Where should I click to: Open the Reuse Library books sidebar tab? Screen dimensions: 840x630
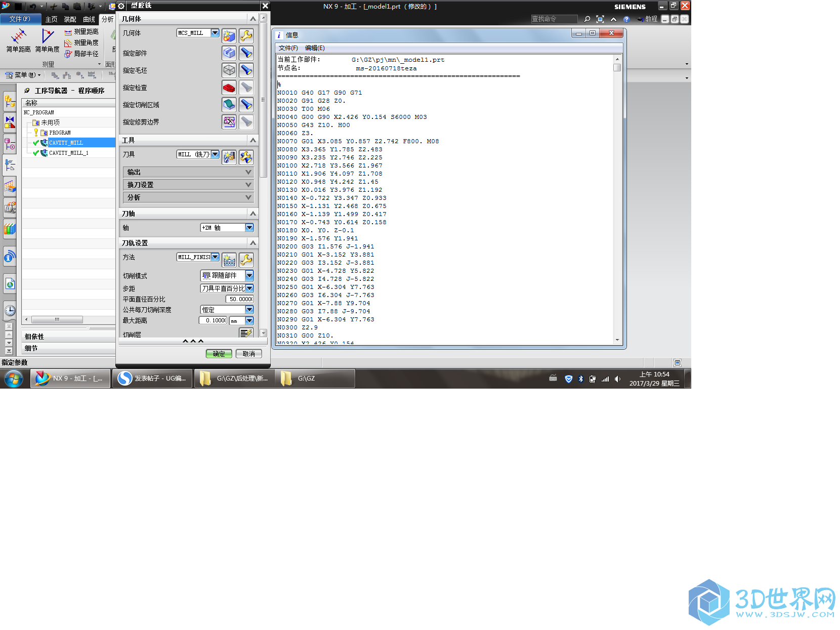(10, 229)
